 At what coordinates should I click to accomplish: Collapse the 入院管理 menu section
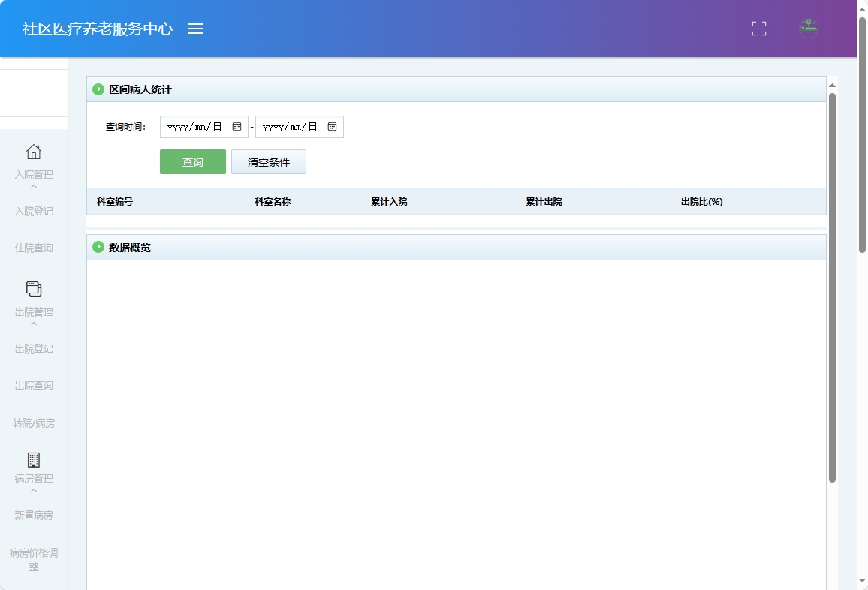[34, 175]
